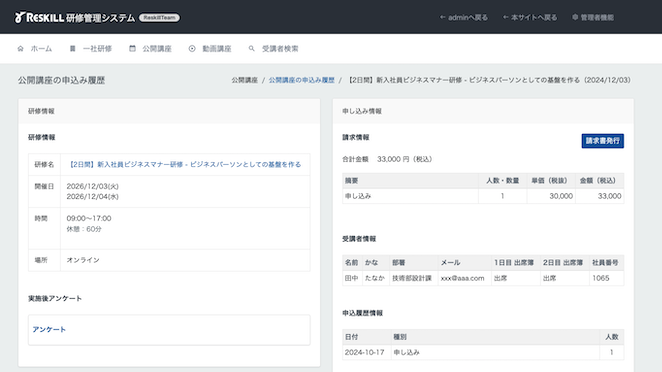
Task: Click the 1日目 出席簿 column header
Action: point(514,263)
